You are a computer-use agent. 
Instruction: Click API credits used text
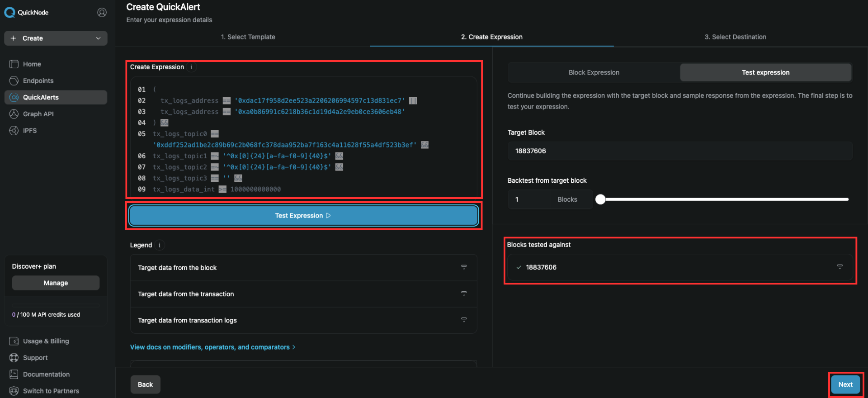tap(46, 315)
